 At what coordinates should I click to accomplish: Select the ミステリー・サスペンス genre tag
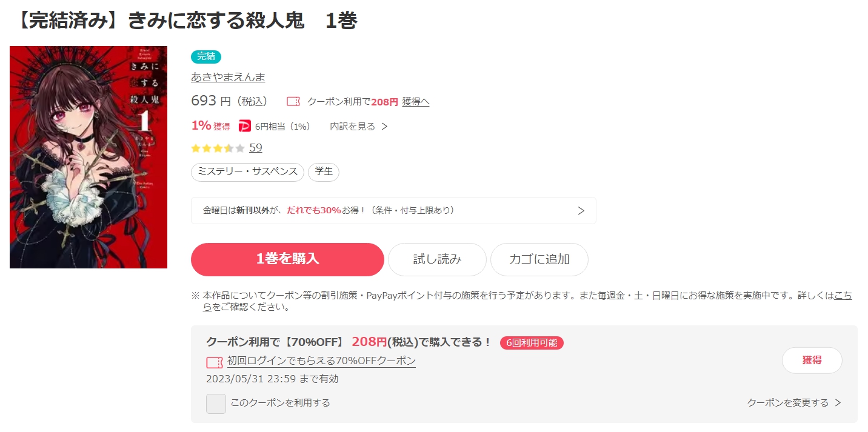[248, 172]
